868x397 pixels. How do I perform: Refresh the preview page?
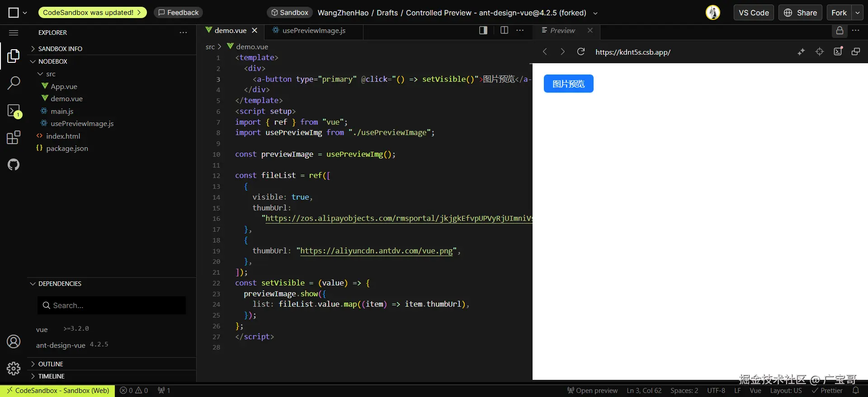tap(581, 52)
